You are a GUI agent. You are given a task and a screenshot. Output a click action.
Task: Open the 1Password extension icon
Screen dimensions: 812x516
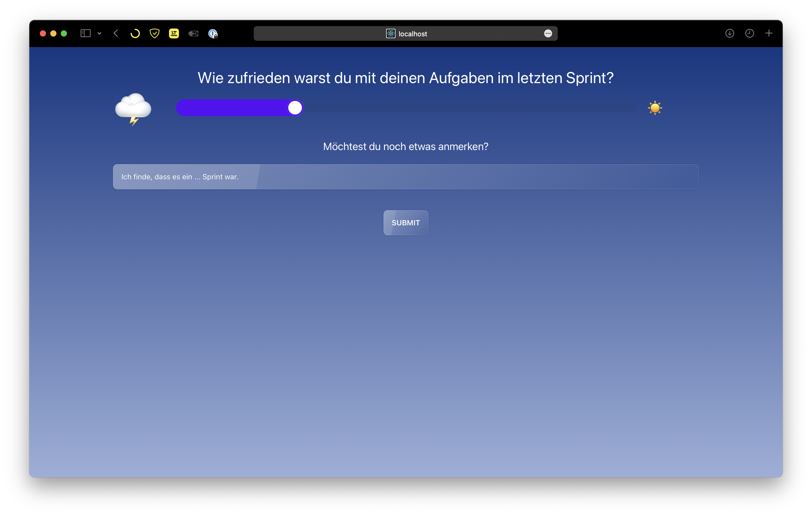(x=213, y=33)
